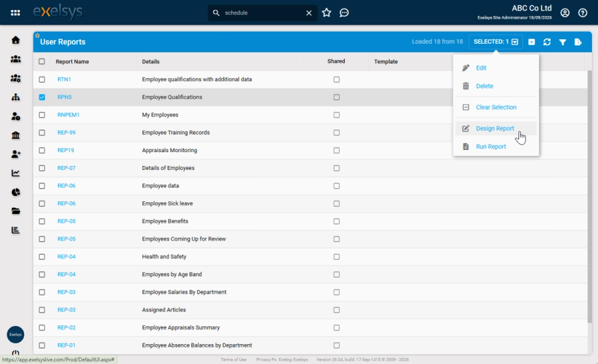Viewport: 598px width, 364px height.
Task: Mark User Reports as favorite star
Action: click(37, 35)
